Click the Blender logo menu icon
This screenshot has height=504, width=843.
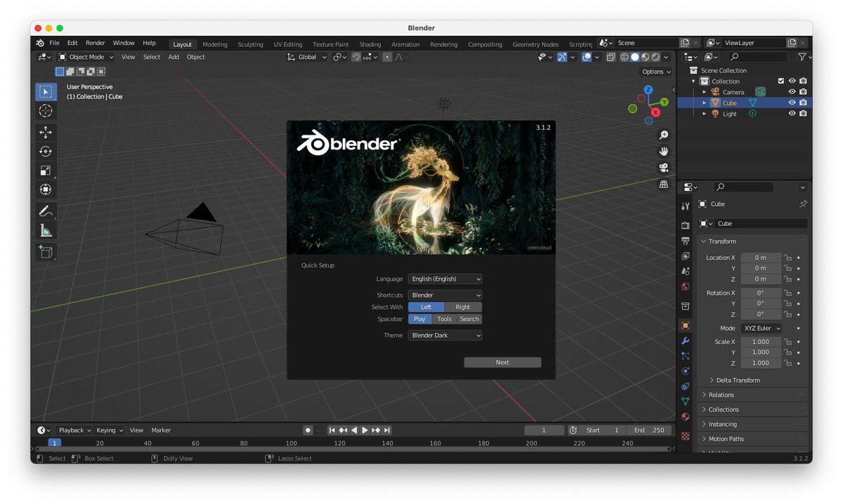coord(39,43)
